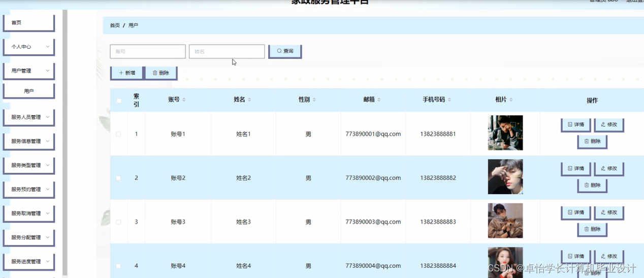Focus the 账号 search input field

coord(148,51)
